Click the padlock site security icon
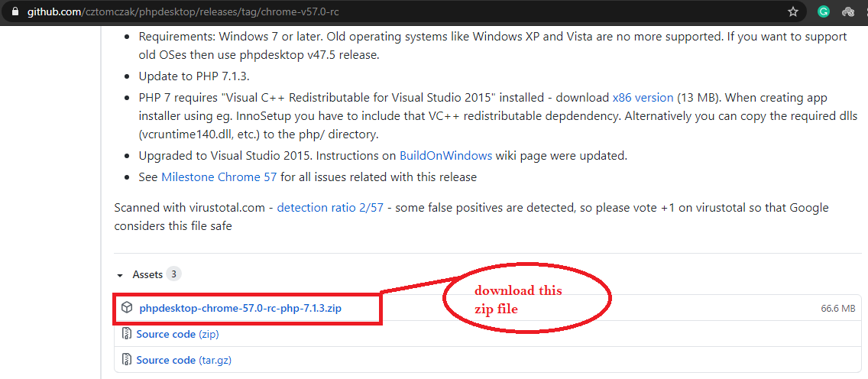 click(15, 11)
